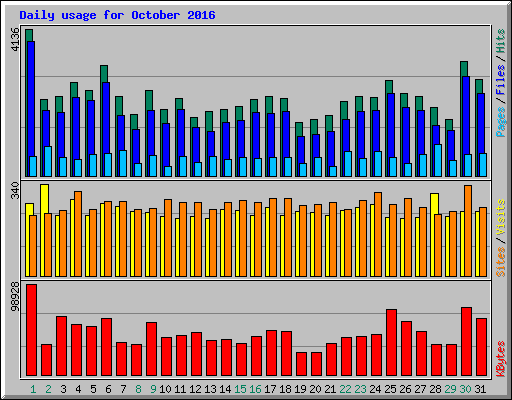Click the cyan pages bar for day 28
This screenshot has width=512, height=400.
[x=438, y=160]
